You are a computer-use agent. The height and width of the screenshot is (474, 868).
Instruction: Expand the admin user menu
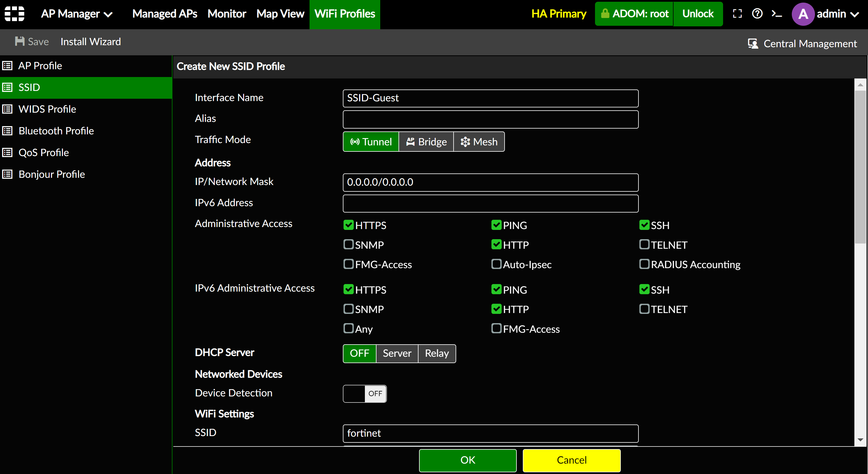click(x=838, y=14)
